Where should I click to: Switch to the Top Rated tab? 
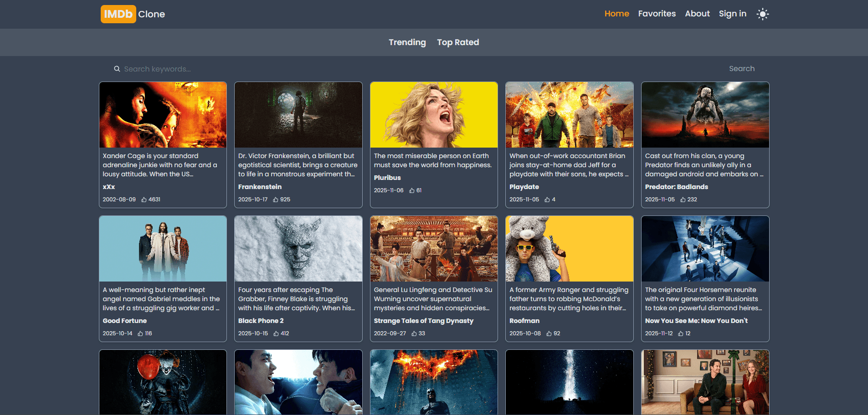pos(457,42)
